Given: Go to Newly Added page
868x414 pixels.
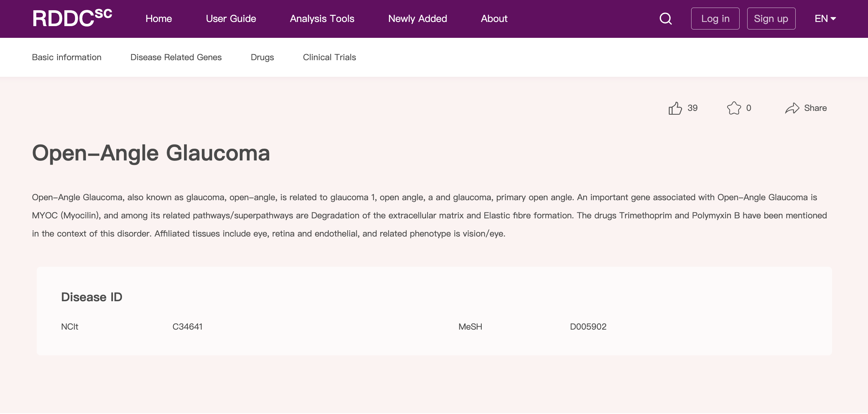Looking at the screenshot, I should pyautogui.click(x=417, y=19).
